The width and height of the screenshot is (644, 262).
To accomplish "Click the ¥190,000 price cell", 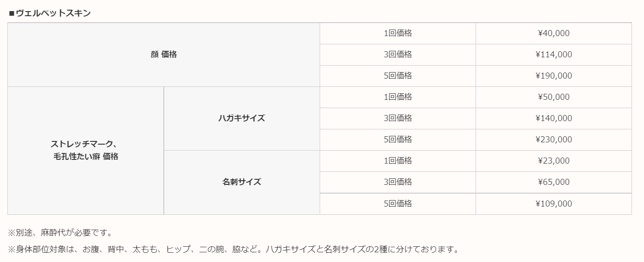I will pyautogui.click(x=554, y=76).
